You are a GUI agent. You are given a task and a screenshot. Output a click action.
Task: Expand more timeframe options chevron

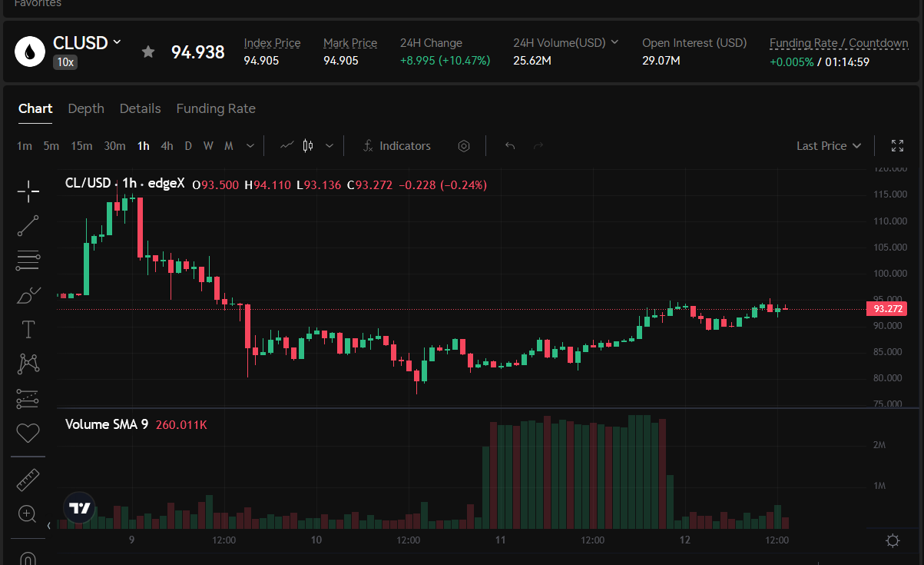[250, 145]
